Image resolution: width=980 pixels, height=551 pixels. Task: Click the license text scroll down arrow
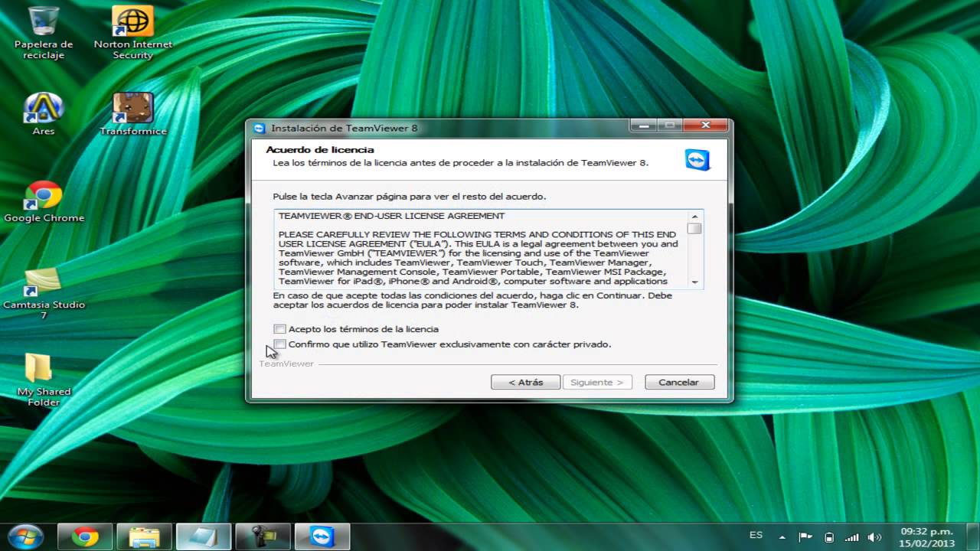coord(695,282)
